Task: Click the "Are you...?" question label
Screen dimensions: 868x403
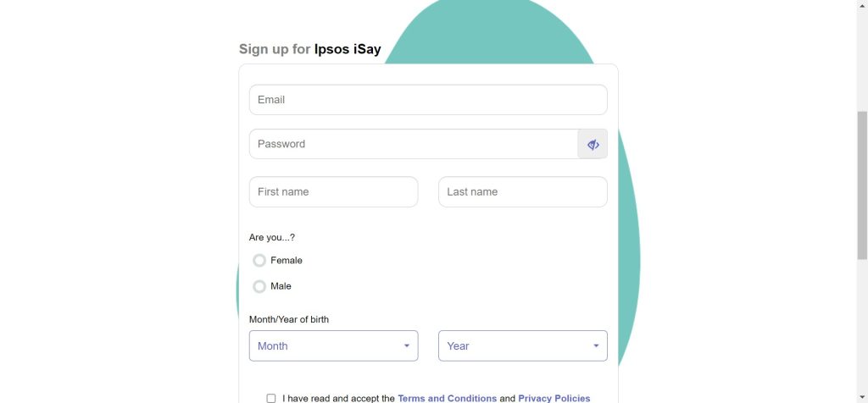Action: (x=272, y=237)
